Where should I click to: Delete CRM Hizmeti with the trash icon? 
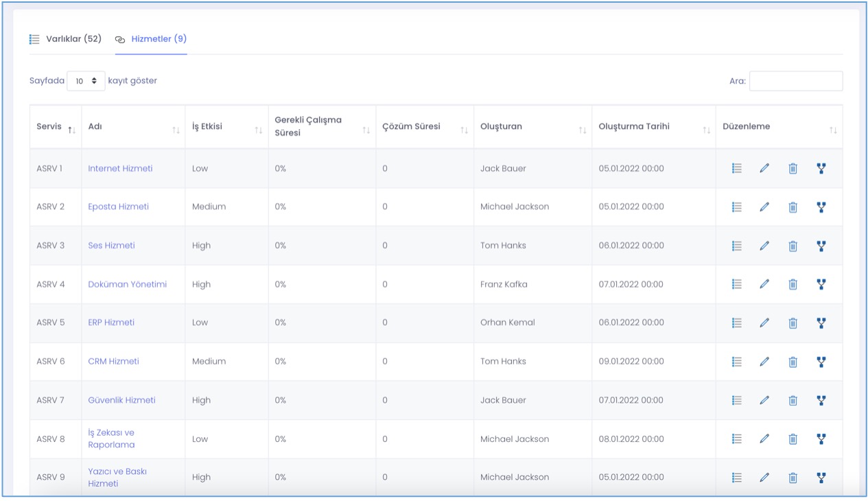(x=793, y=362)
